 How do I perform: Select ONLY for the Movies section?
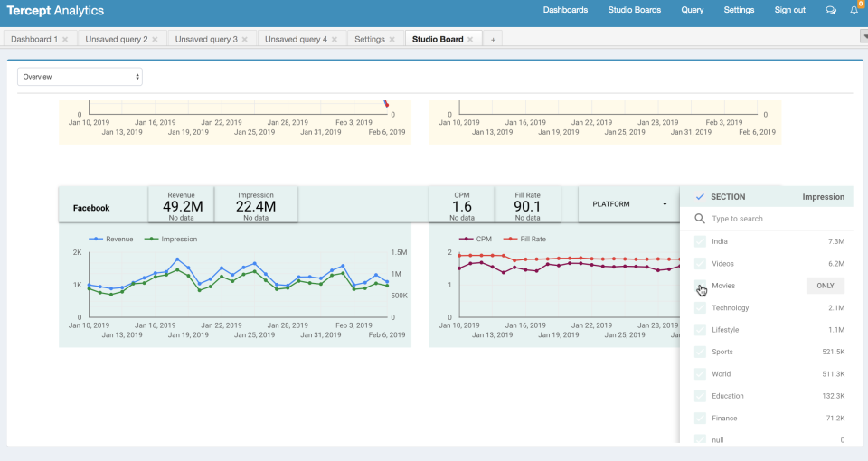click(x=825, y=286)
